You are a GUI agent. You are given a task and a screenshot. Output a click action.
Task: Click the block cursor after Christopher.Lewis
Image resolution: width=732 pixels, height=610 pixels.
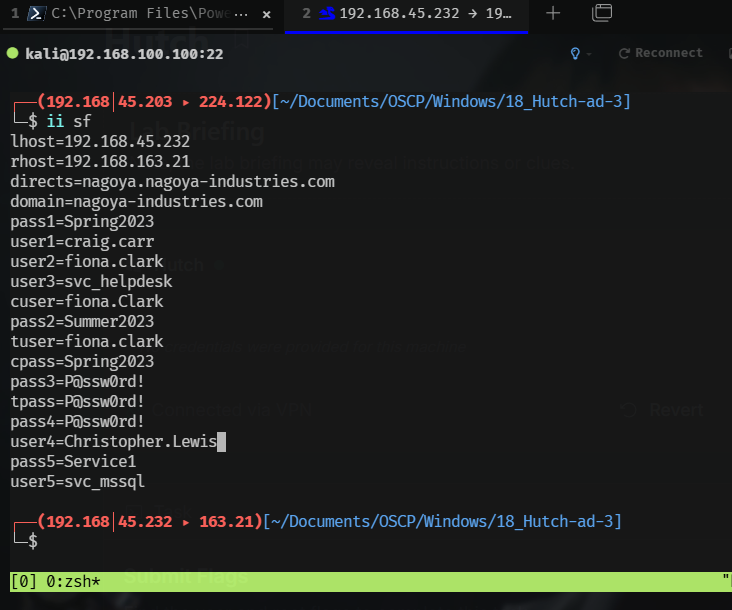coord(222,442)
